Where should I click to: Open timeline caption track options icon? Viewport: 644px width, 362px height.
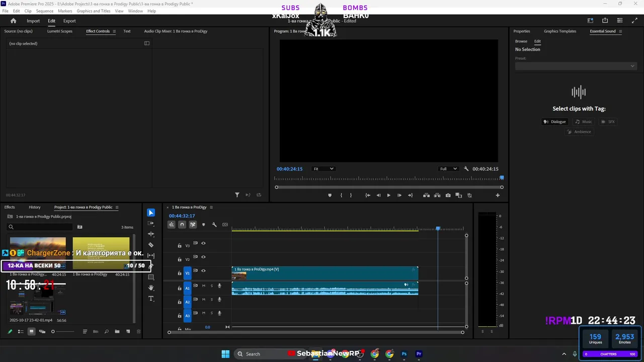tap(225, 225)
